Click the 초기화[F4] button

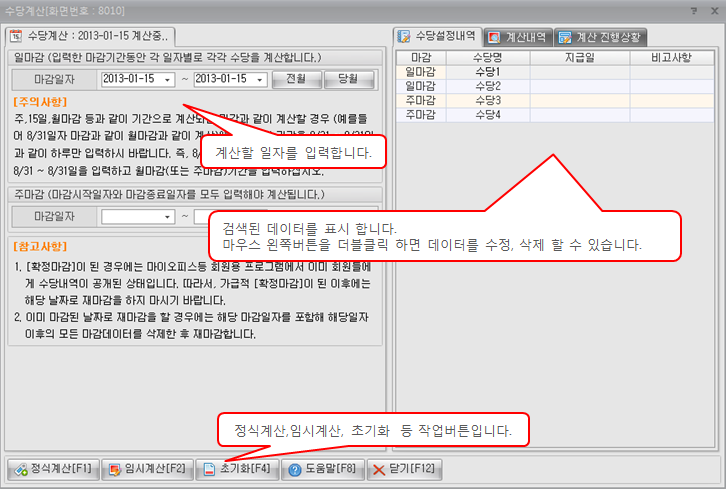tap(238, 470)
